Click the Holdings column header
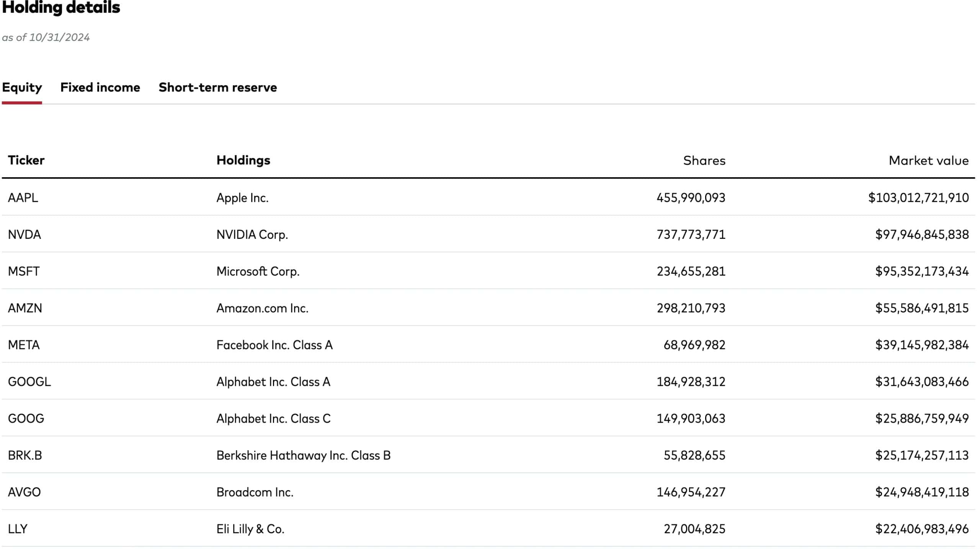Image resolution: width=980 pixels, height=549 pixels. click(243, 160)
